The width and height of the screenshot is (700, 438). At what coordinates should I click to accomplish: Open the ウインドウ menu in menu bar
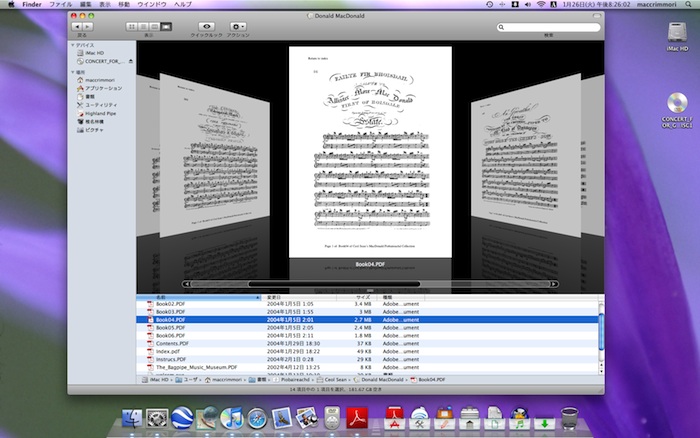pos(152,5)
